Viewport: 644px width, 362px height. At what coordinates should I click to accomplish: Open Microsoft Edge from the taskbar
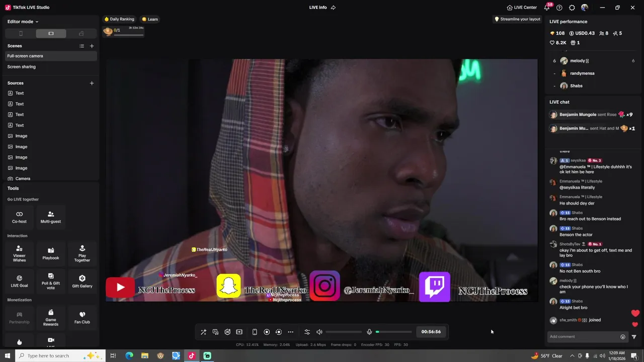[x=129, y=356]
